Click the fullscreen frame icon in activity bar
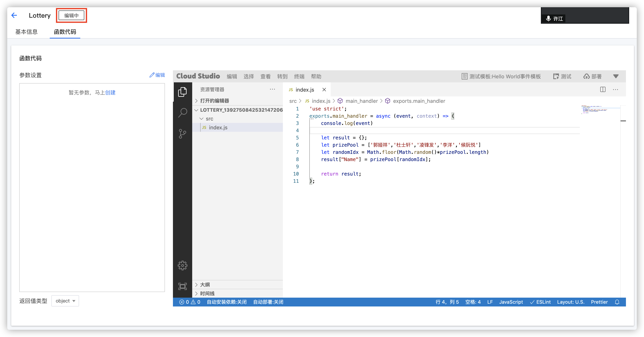 (x=183, y=286)
